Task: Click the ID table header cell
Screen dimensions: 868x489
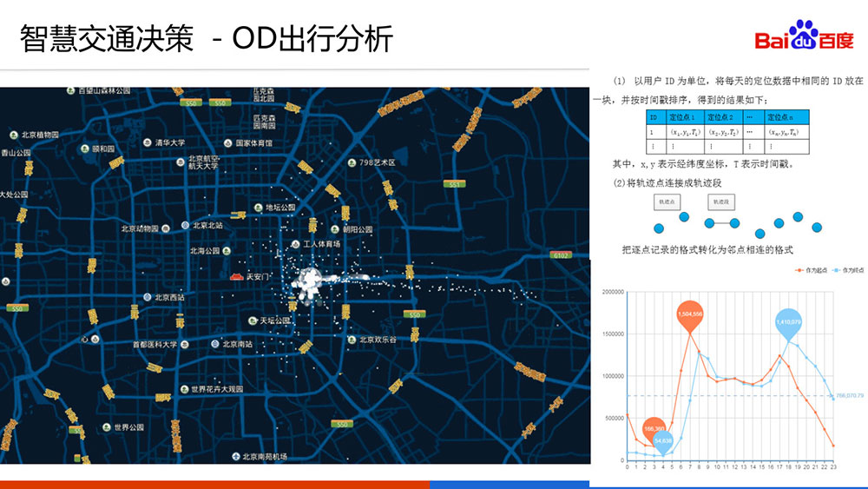Action: (656, 117)
